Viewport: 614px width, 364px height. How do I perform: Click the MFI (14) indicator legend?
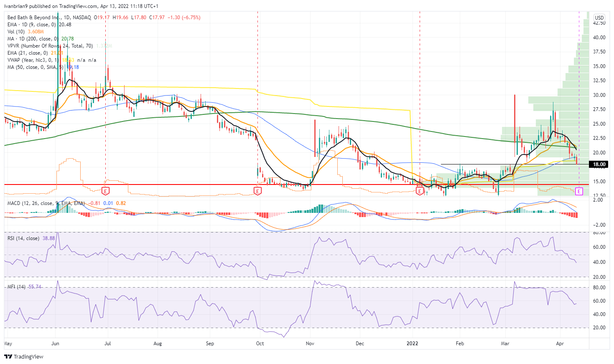pos(16,287)
